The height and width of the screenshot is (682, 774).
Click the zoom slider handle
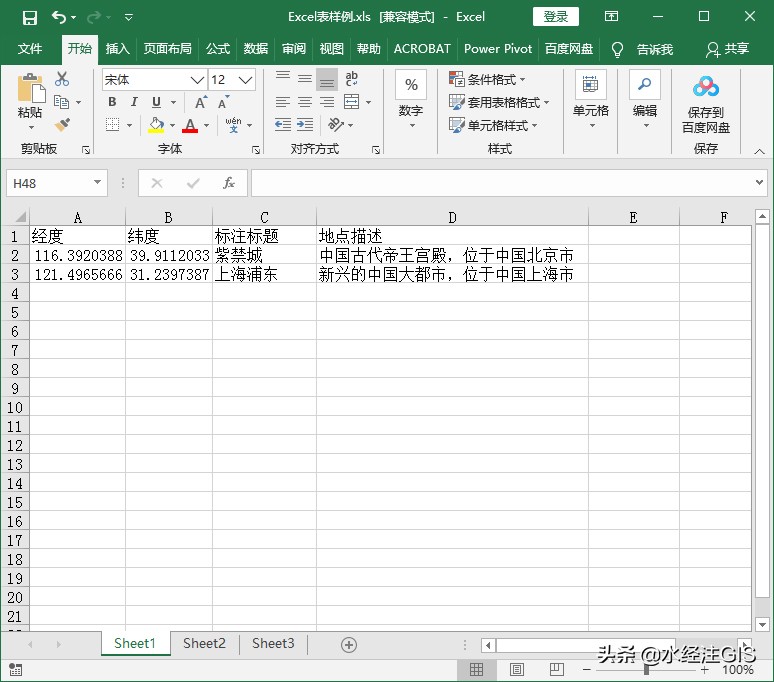[647, 670]
